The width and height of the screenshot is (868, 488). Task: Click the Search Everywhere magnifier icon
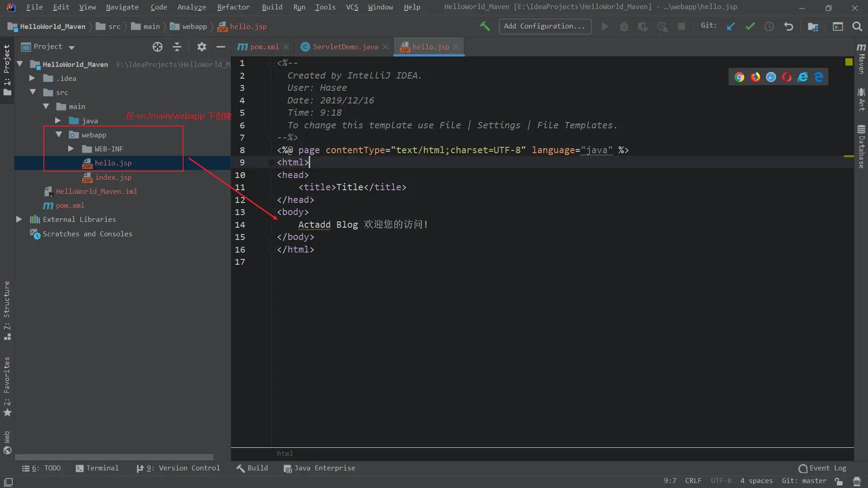point(857,26)
